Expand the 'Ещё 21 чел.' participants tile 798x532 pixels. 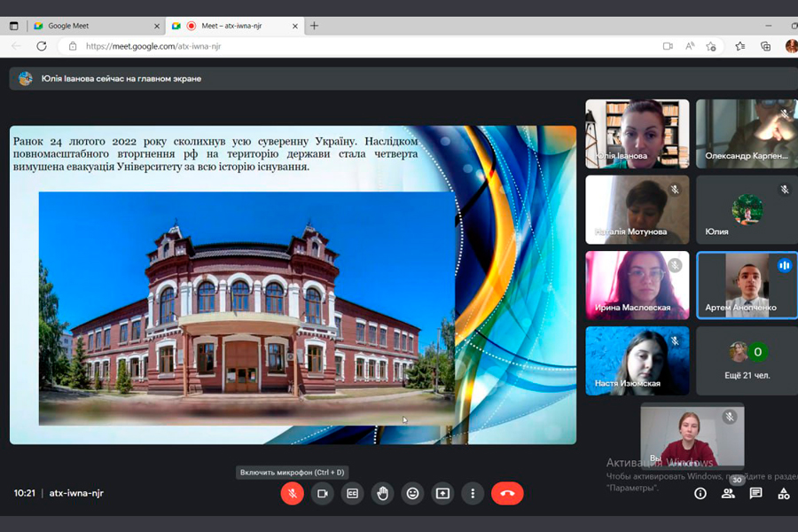coord(747,361)
